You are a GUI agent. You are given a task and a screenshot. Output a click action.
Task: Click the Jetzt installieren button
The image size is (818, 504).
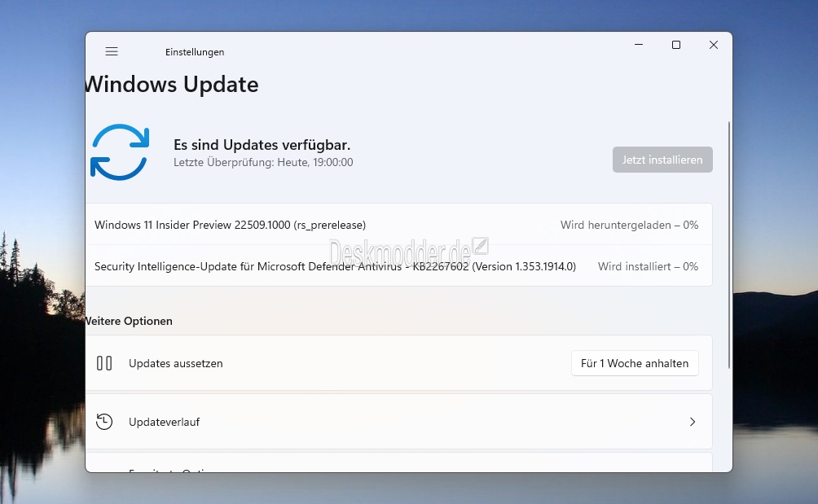662,160
